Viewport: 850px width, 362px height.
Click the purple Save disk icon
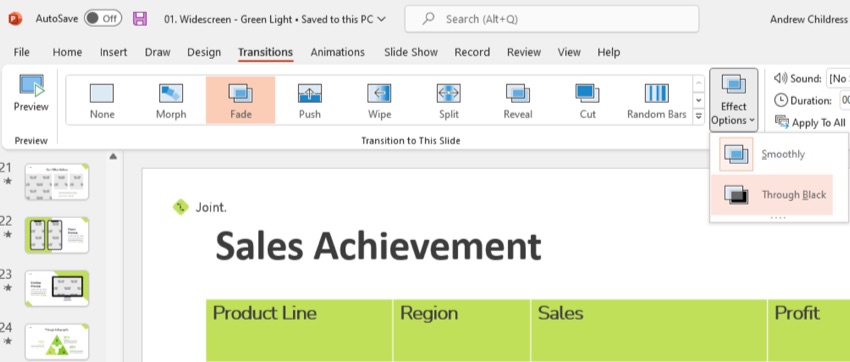coord(140,18)
